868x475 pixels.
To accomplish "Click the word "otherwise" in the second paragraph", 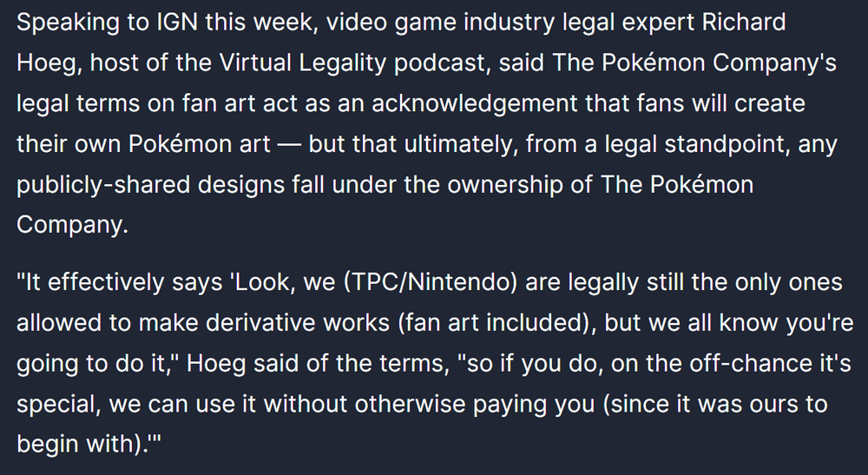I will click(x=411, y=404).
